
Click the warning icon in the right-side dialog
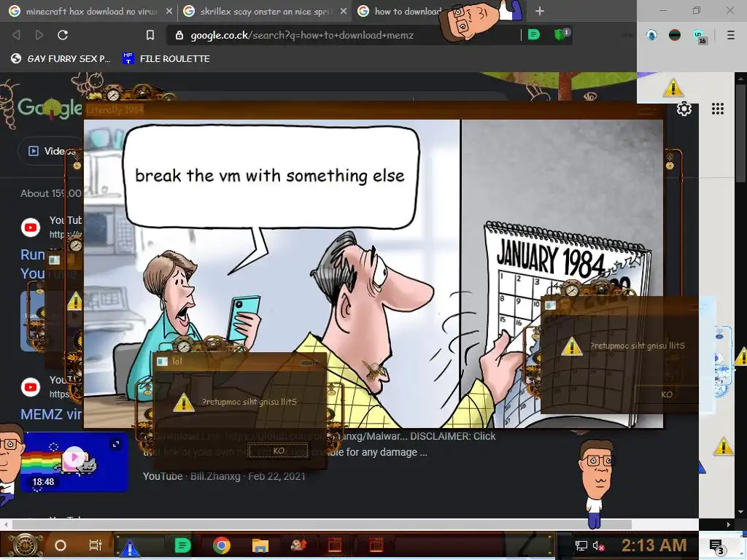(572, 346)
